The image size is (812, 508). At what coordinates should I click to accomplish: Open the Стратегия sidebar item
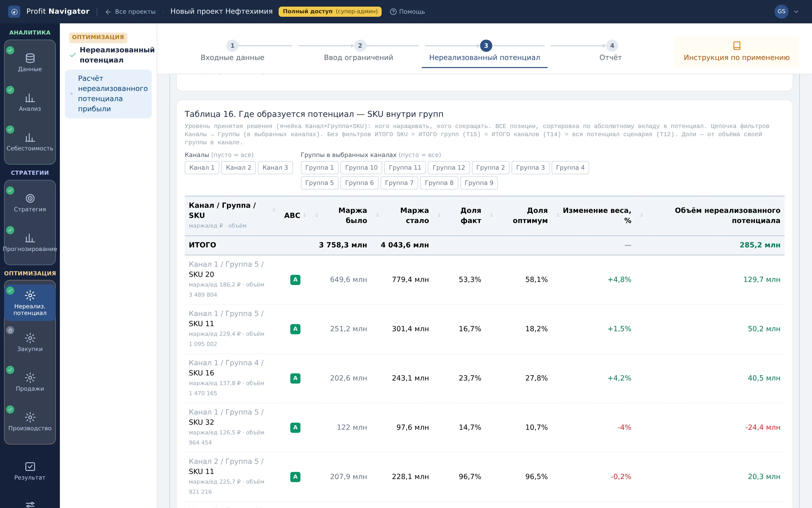click(x=30, y=203)
